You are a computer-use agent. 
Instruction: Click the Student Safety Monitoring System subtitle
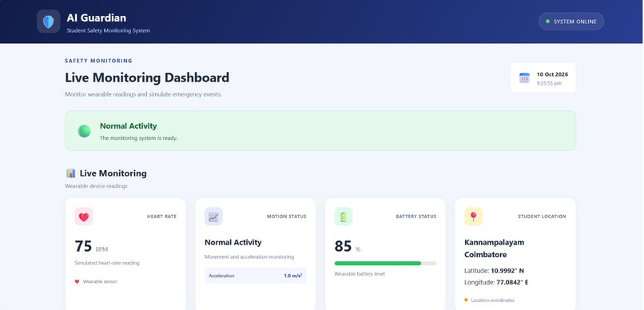coord(109,31)
